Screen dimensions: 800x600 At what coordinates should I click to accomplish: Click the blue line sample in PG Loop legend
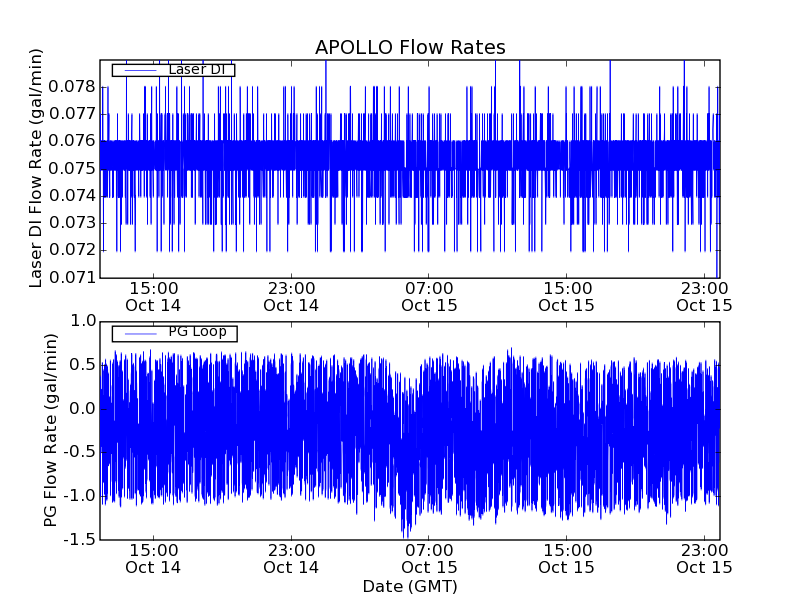(141, 334)
